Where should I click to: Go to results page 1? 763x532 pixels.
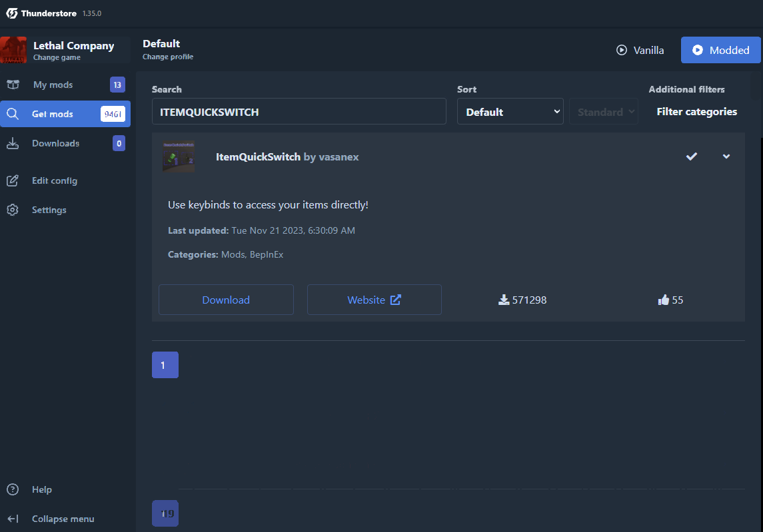point(165,365)
